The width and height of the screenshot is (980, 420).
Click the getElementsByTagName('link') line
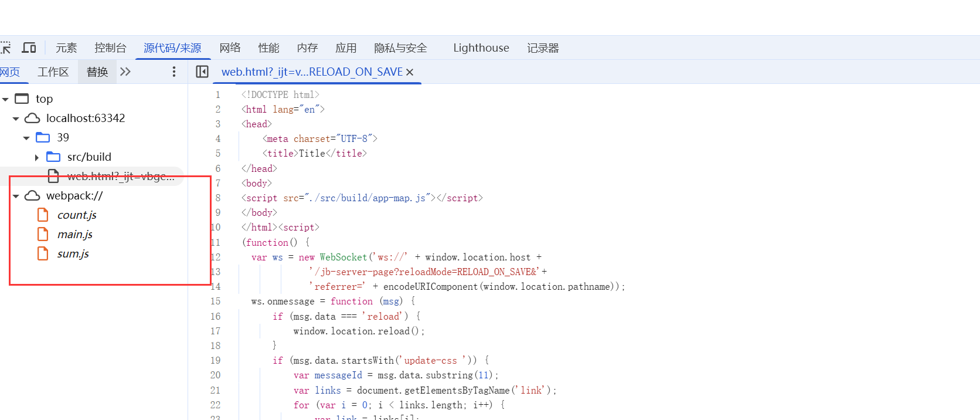click(425, 390)
